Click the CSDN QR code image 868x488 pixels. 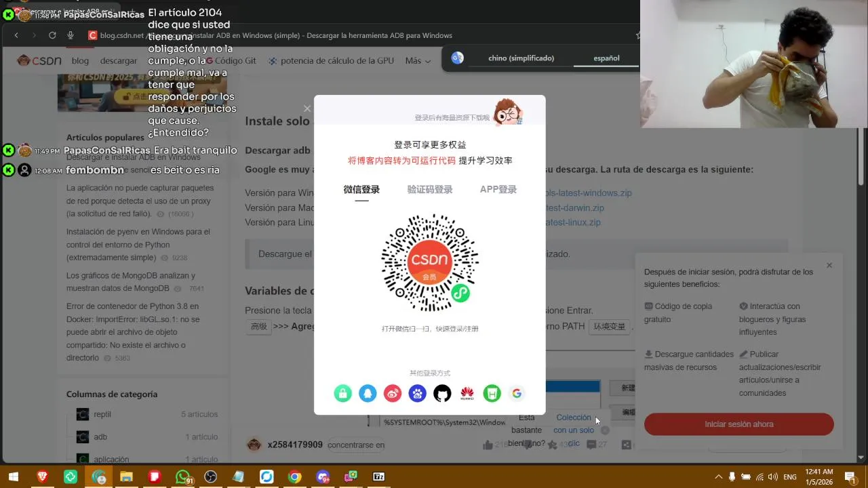click(x=430, y=262)
